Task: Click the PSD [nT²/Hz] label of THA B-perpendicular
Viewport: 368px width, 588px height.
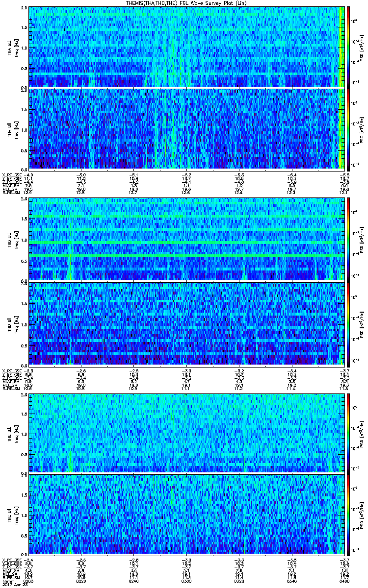Action: coord(362,47)
